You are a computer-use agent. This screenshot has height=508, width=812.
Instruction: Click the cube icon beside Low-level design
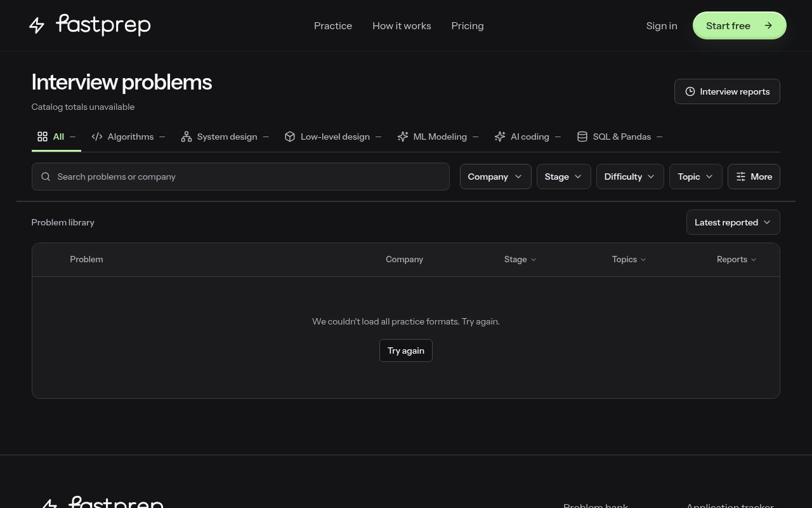point(290,137)
